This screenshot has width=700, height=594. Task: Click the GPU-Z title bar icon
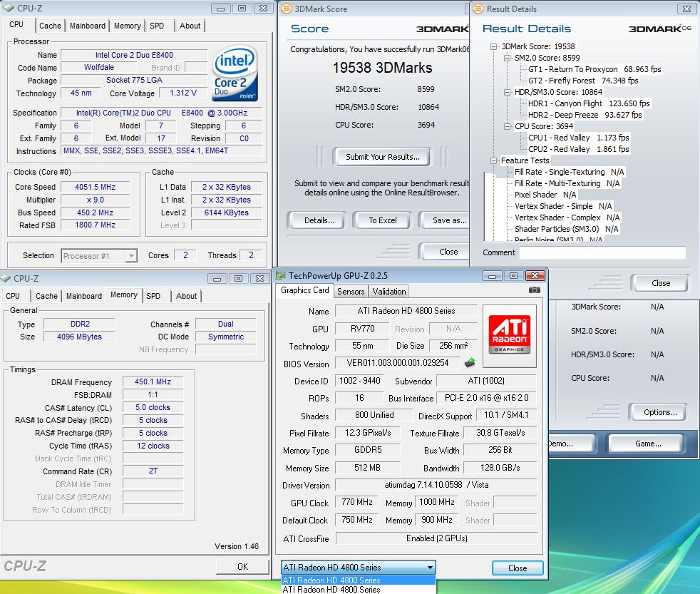[x=281, y=275]
